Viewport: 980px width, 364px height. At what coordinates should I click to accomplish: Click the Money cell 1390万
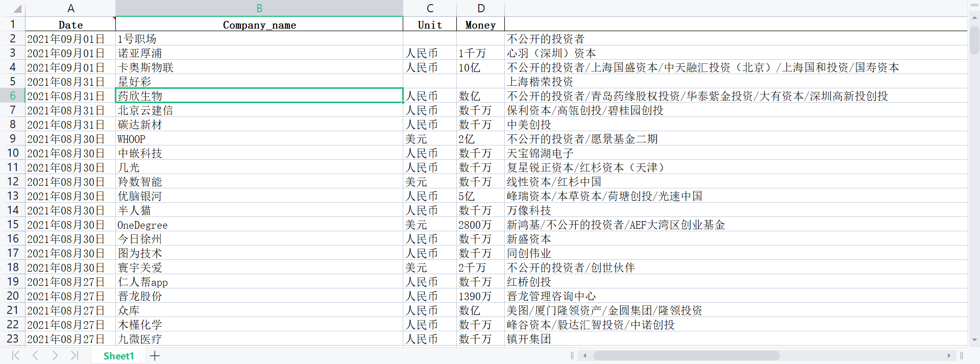(481, 296)
